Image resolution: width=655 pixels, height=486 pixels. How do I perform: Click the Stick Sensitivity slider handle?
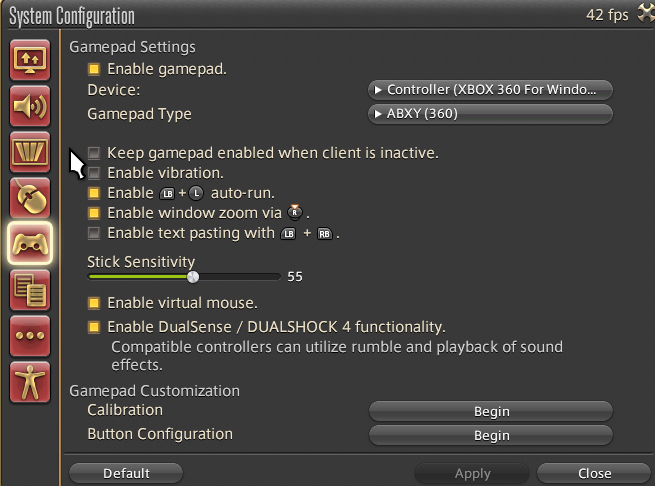pyautogui.click(x=193, y=277)
